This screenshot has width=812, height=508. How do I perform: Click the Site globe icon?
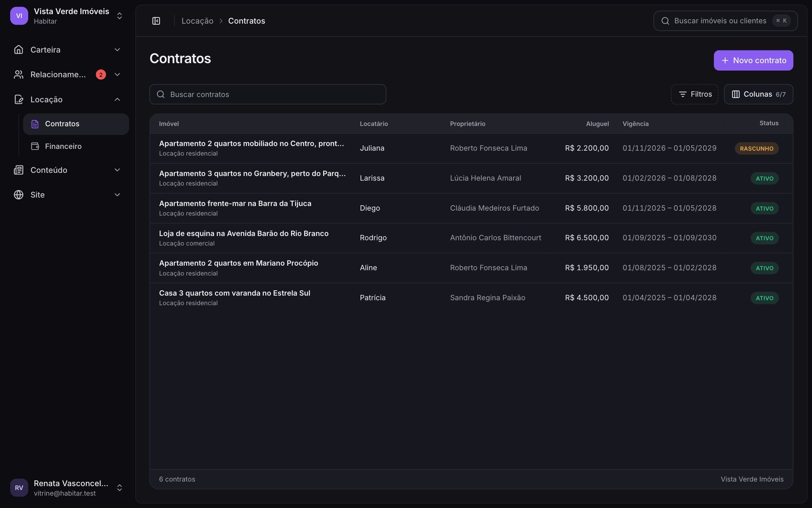click(18, 195)
